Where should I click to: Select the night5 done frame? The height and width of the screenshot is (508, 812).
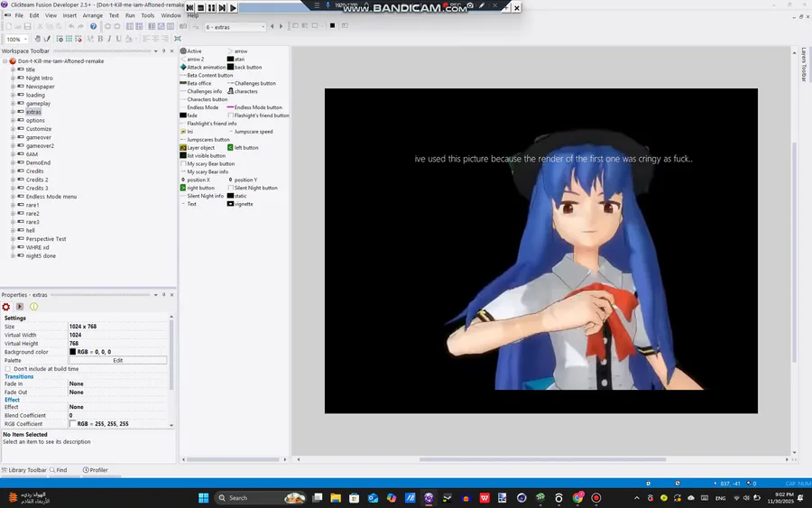(x=41, y=256)
